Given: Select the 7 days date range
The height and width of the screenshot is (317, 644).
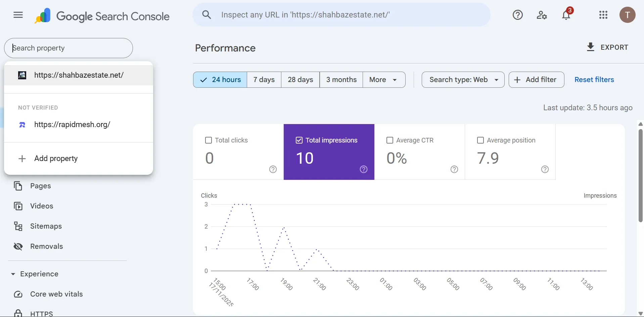Looking at the screenshot, I should 264,80.
